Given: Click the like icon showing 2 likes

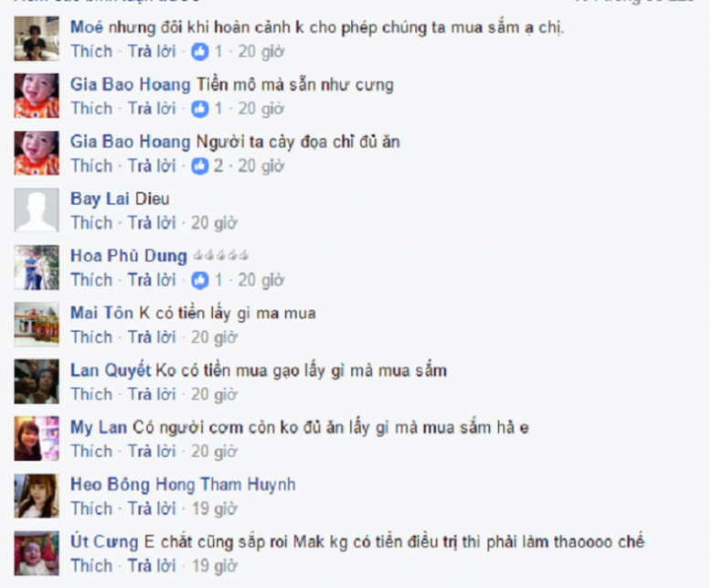Looking at the screenshot, I should pyautogui.click(x=199, y=166).
